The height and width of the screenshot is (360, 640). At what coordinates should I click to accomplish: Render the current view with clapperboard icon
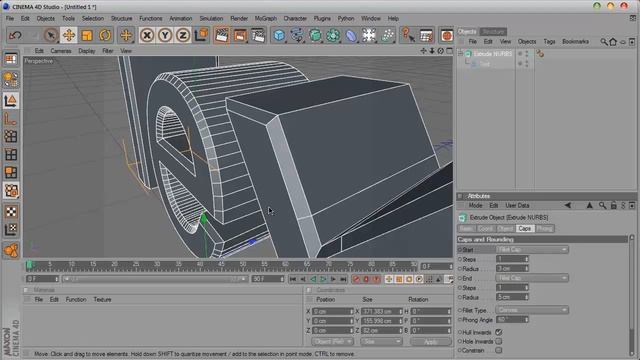point(221,35)
